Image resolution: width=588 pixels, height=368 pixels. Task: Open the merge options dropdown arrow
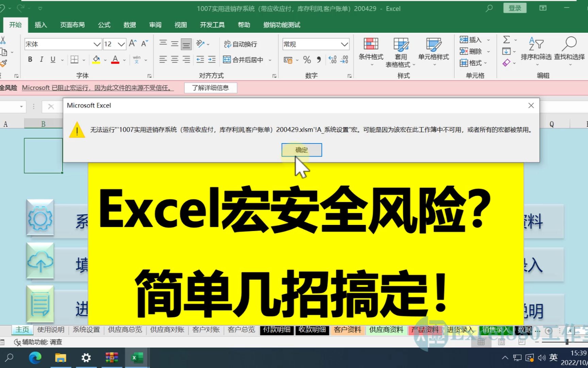(x=270, y=60)
